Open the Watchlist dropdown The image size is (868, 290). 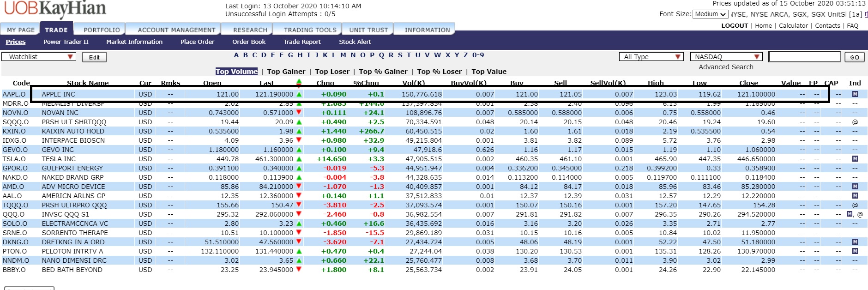[x=38, y=57]
